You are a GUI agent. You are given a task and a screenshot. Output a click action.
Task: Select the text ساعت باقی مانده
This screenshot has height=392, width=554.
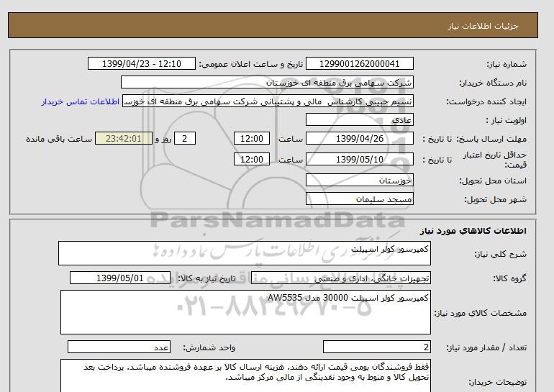pos(59,139)
